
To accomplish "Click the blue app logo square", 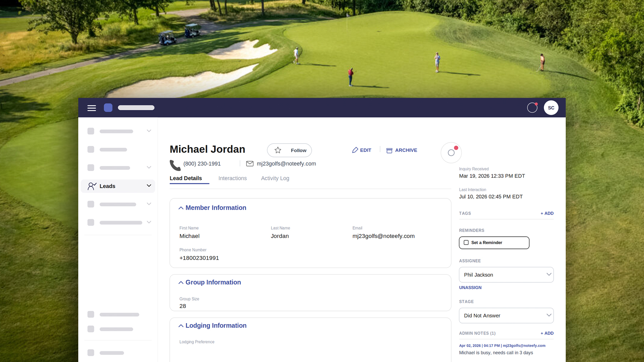I will coord(108,108).
